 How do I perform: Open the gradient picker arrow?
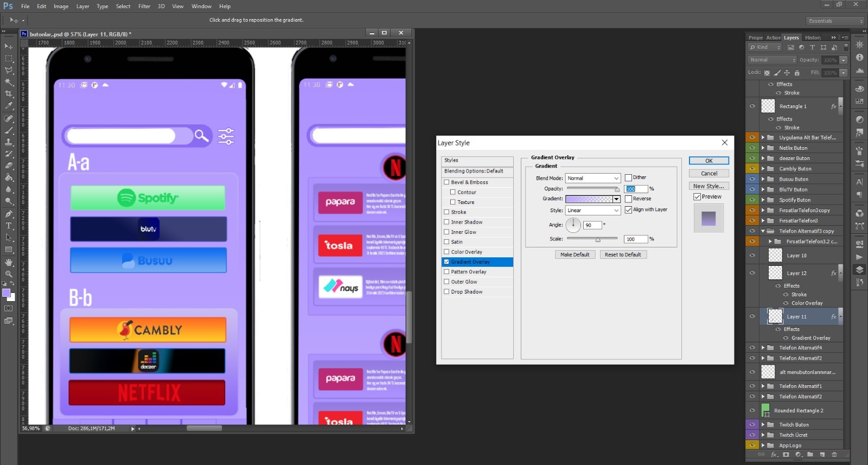[616, 199]
